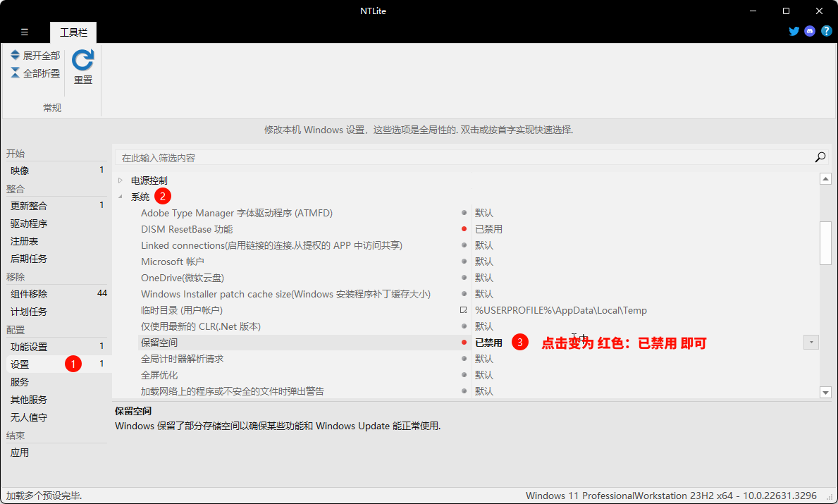Click the edit icon beside 临时目录
This screenshot has height=504, width=838.
[x=463, y=310]
